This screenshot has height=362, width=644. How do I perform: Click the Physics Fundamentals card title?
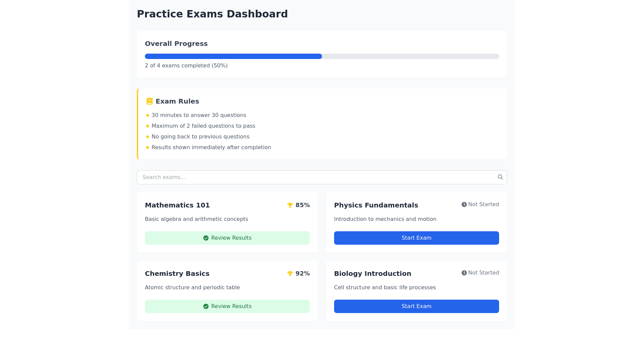(x=376, y=205)
